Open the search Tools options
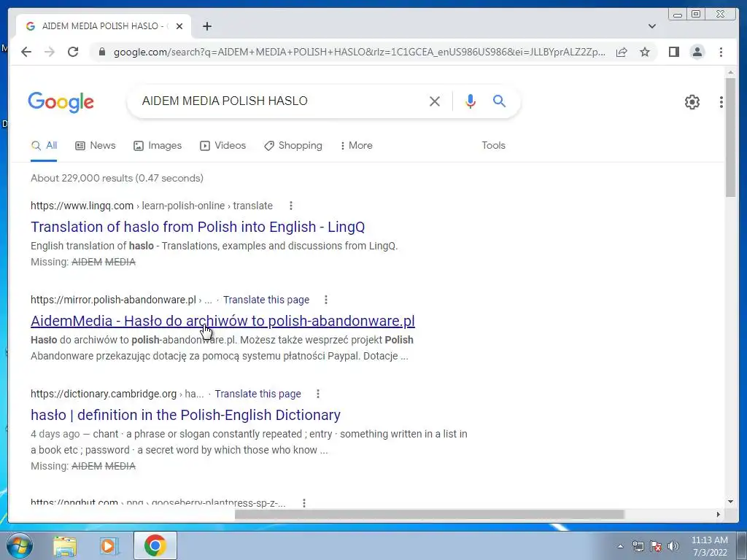The image size is (747, 560). point(493,145)
